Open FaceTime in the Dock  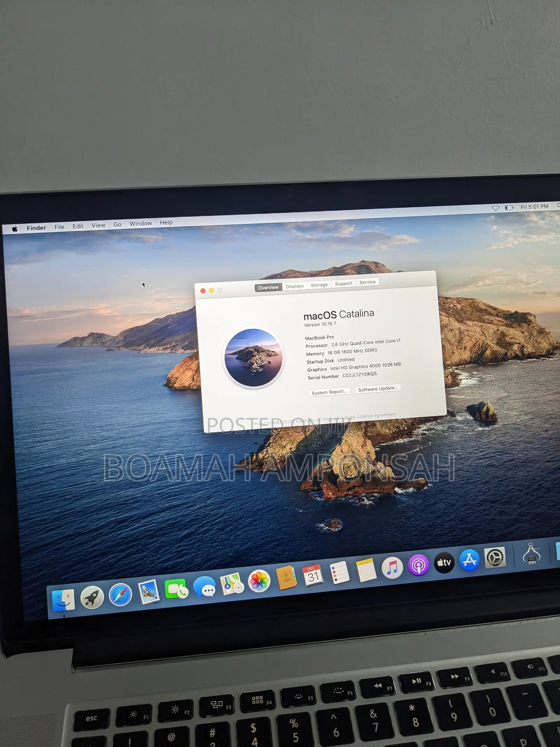tap(176, 589)
